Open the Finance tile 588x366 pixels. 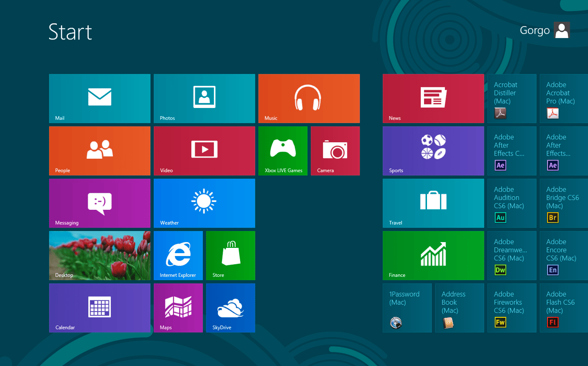(433, 256)
